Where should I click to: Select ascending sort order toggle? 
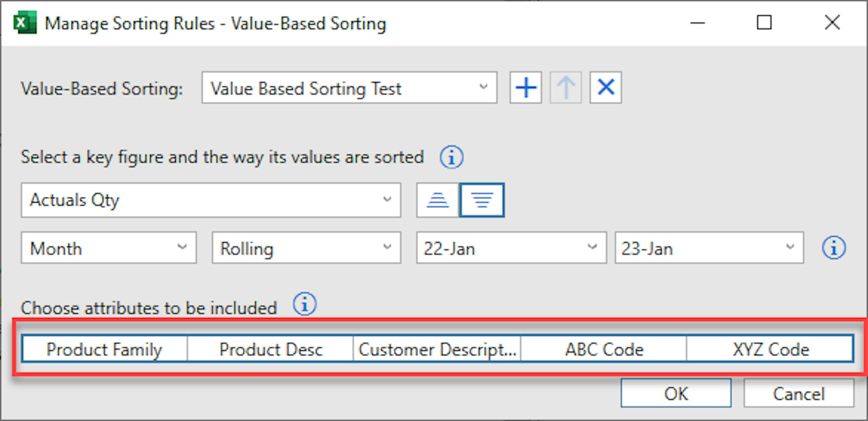pyautogui.click(x=437, y=200)
